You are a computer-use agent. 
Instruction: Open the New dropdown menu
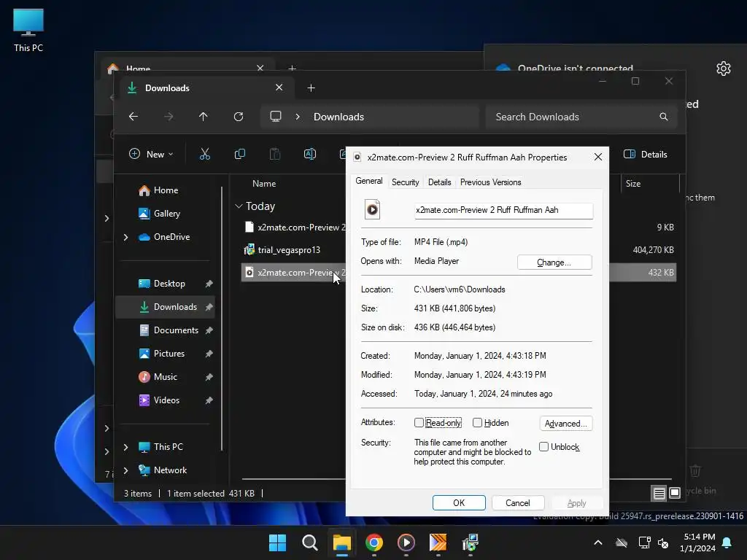151,155
